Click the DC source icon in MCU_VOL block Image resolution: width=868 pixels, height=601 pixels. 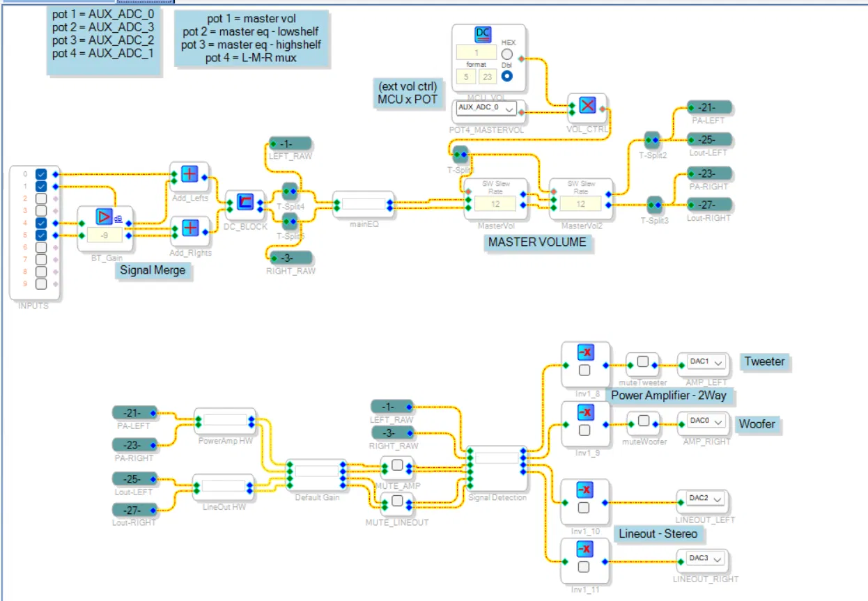pos(483,36)
